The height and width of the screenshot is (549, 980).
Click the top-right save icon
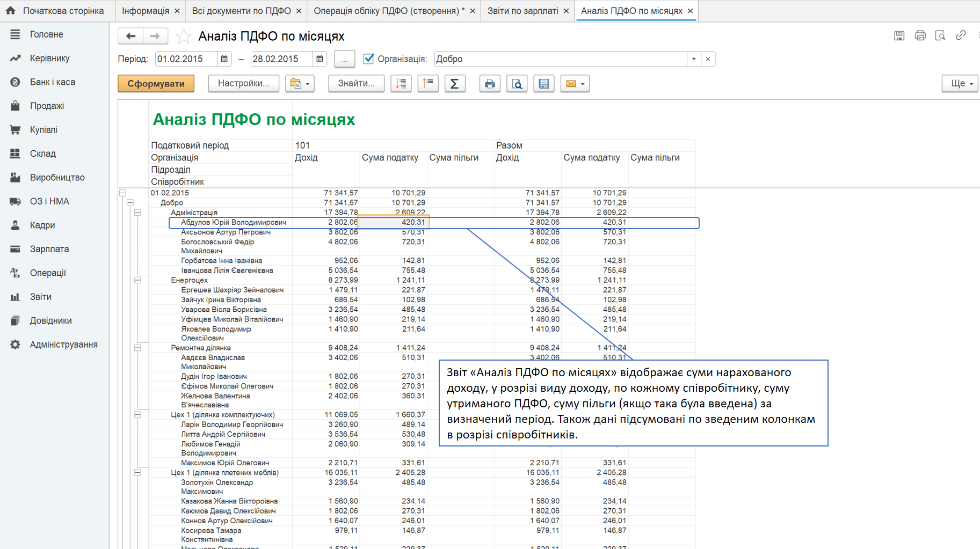coord(899,36)
